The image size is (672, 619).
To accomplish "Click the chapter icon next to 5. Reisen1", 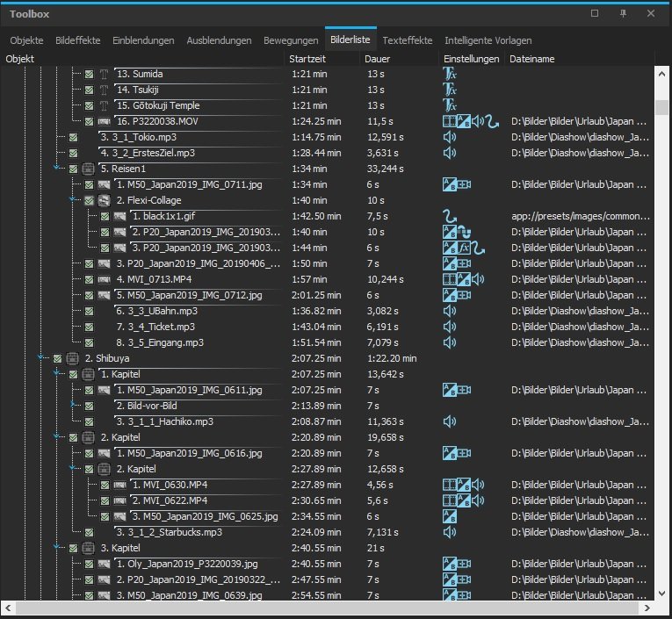I will coord(88,169).
